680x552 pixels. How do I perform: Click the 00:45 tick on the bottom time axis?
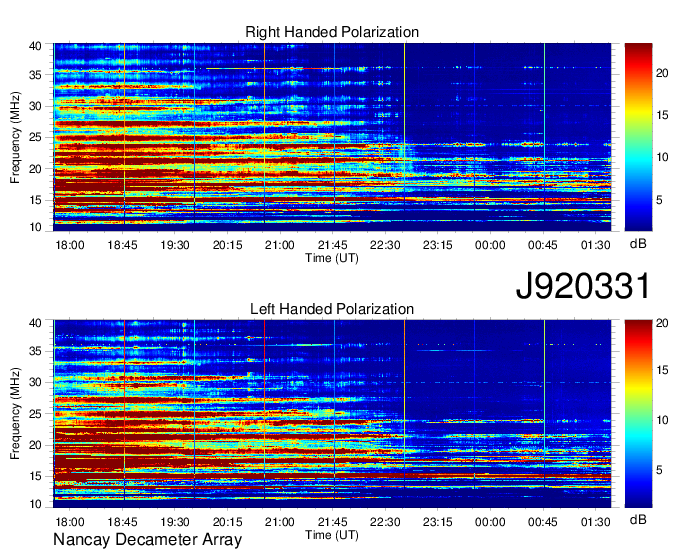[x=543, y=522]
